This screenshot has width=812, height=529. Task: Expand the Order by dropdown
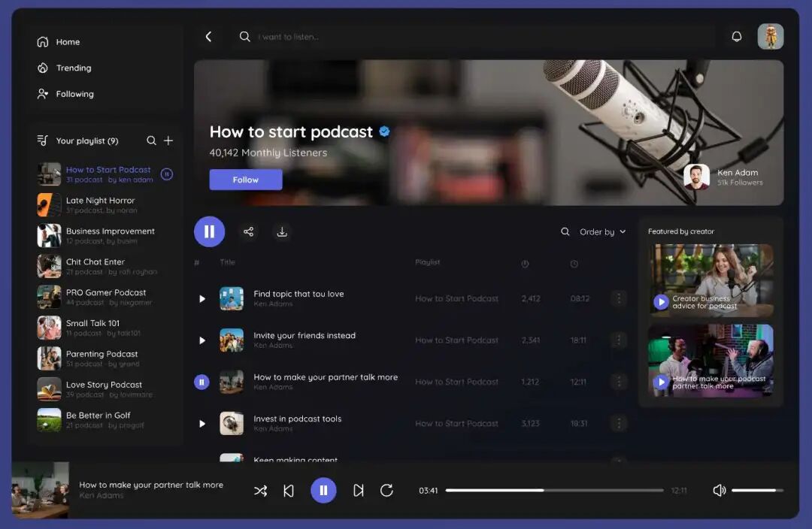point(603,232)
